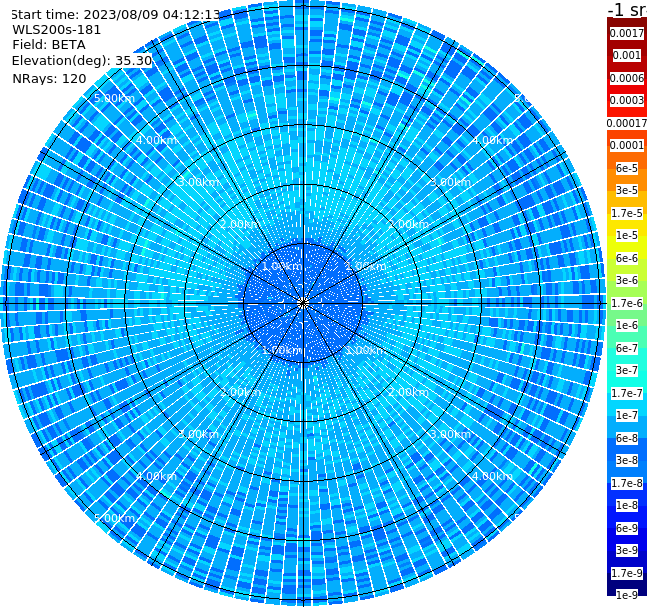Screen dimensions: 647x607
Task: Click the Elevation(deg): 35.30 label
Action: (x=82, y=61)
